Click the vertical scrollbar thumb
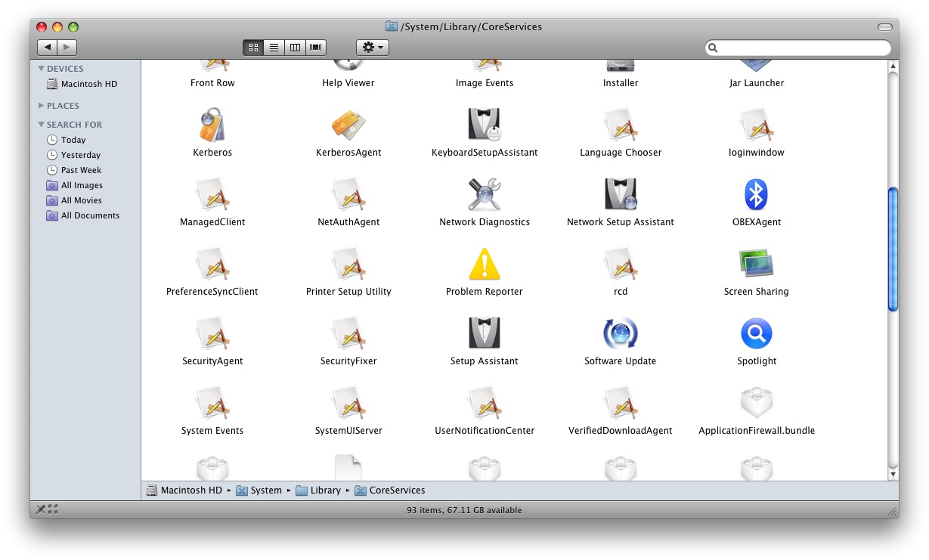The width and height of the screenshot is (929, 560). point(893,249)
